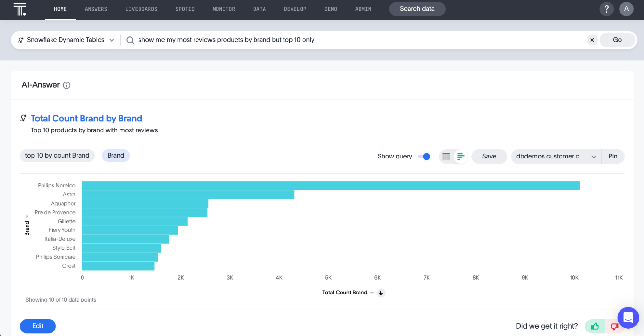644x336 pixels.
Task: Expand Snowflake Dynamic Tables dropdown
Action: [x=111, y=40]
